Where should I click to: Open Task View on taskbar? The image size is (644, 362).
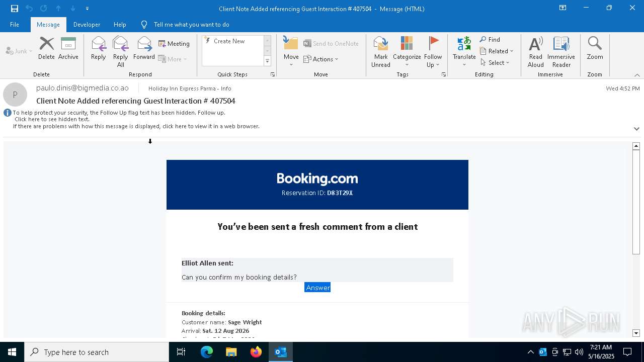point(181,352)
